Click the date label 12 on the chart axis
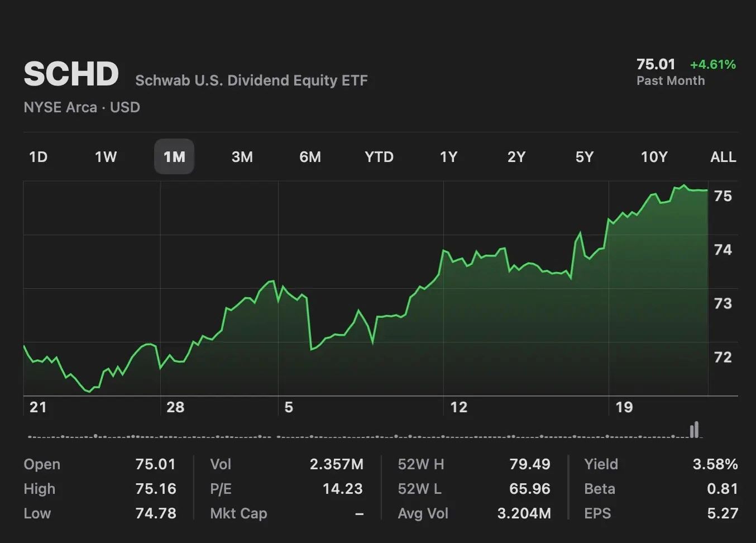This screenshot has height=543, width=756. click(458, 407)
